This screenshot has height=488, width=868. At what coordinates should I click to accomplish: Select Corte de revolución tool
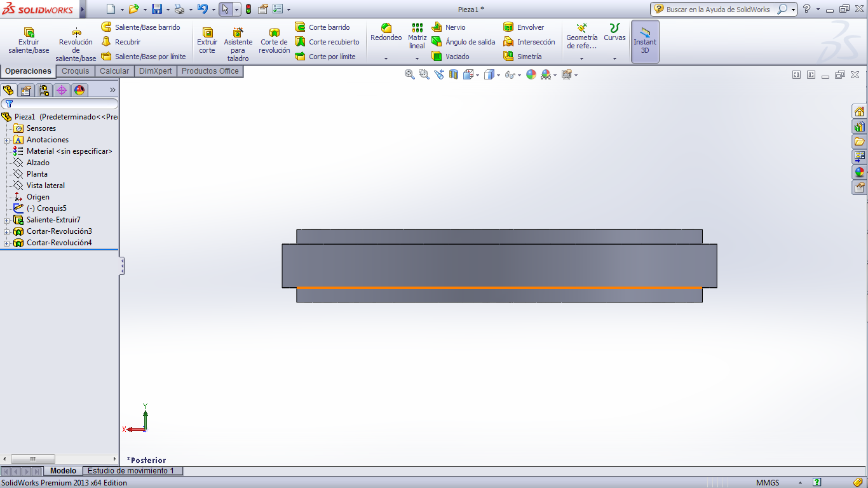click(x=274, y=41)
